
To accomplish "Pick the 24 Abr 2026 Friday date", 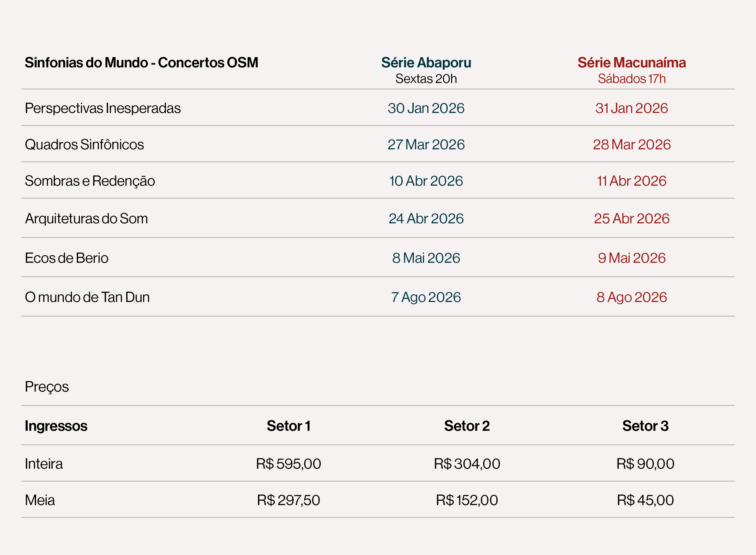I will coord(426,218).
